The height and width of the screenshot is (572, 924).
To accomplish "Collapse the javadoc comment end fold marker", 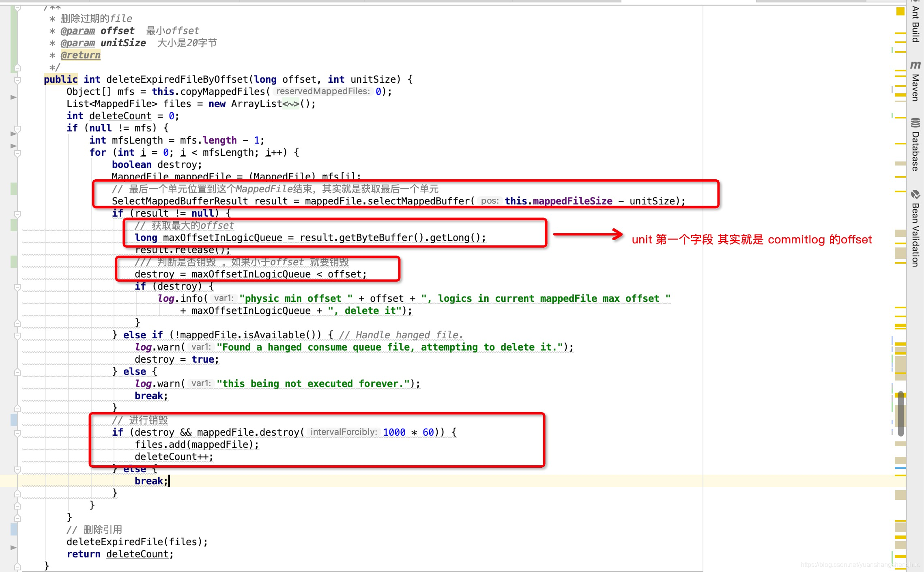I will click(17, 67).
